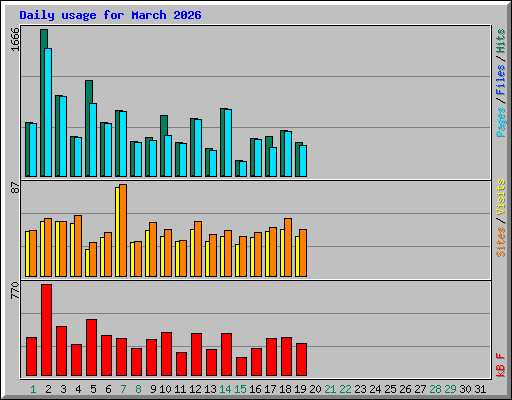Click the orange sites bar for day 18

[288, 248]
